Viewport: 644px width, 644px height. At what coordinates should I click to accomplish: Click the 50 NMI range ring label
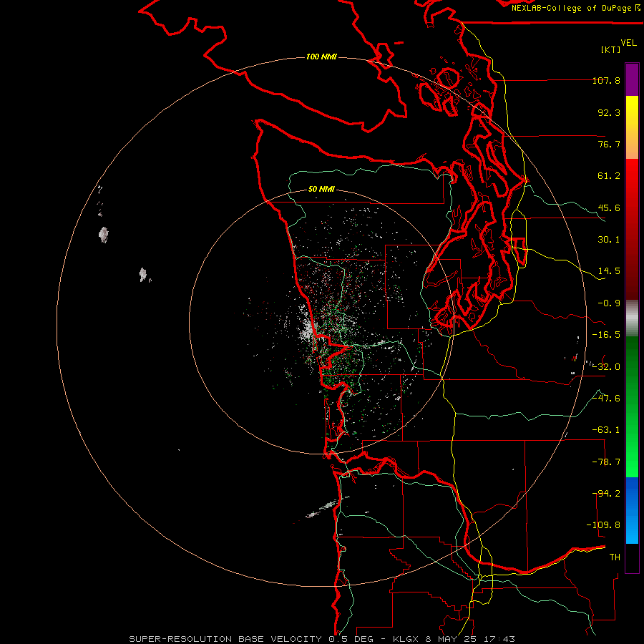(321, 190)
